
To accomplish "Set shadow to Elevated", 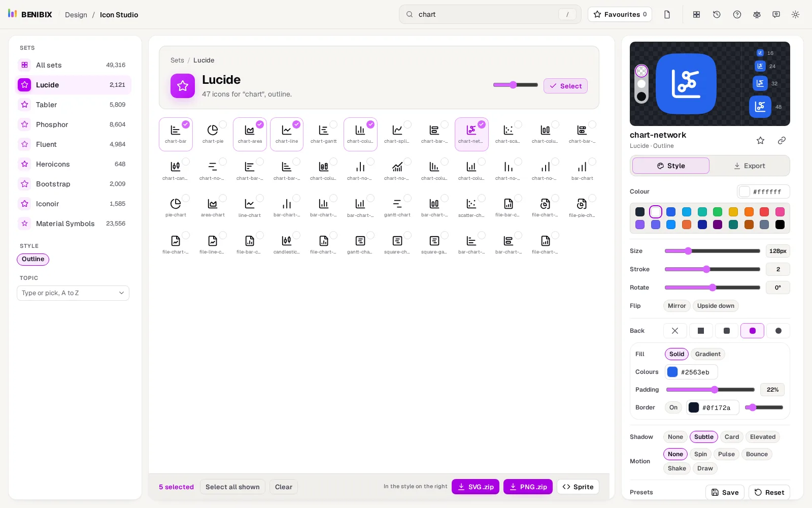I will point(762,437).
